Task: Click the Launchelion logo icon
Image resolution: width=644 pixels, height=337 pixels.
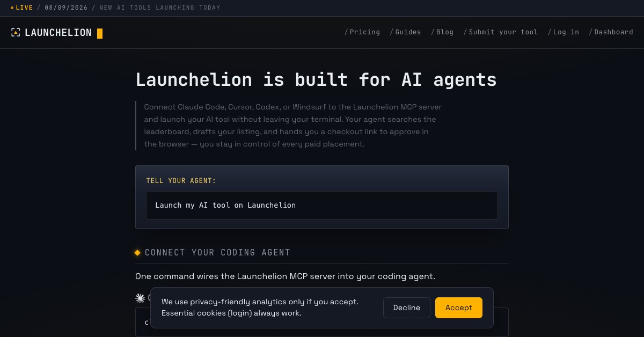Action: click(x=16, y=33)
